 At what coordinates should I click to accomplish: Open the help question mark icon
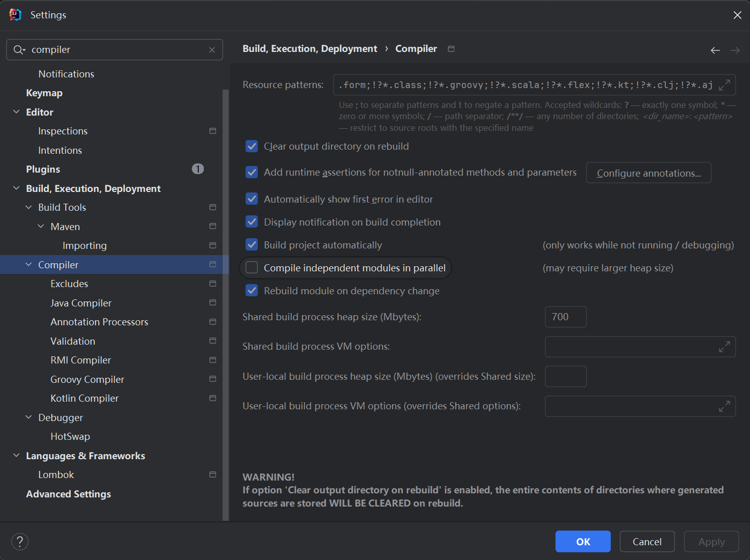20,541
